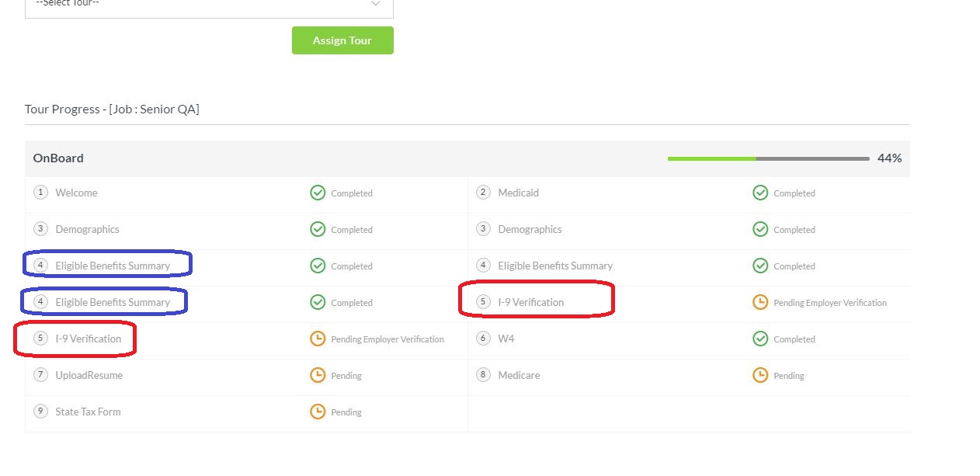Click the green checkmark icon beside Welcome
Viewport: 980px width, 476px height.
click(x=318, y=193)
